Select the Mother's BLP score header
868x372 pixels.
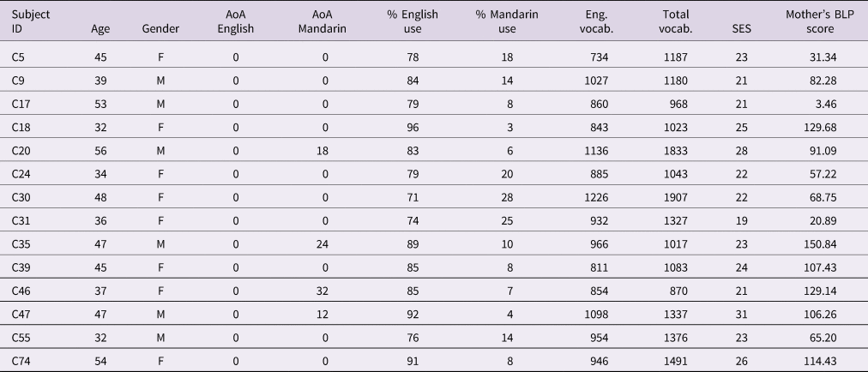[x=818, y=21]
